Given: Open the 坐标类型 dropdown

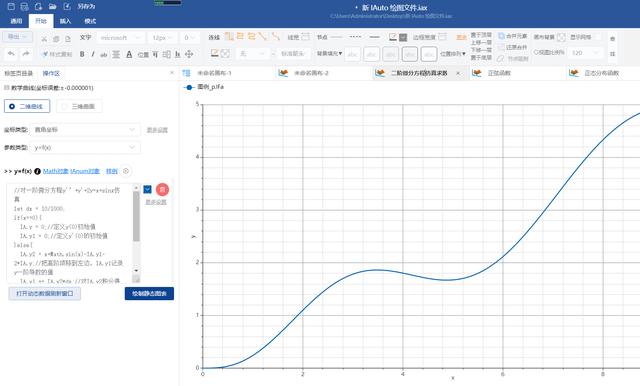Looking at the screenshot, I should point(85,129).
